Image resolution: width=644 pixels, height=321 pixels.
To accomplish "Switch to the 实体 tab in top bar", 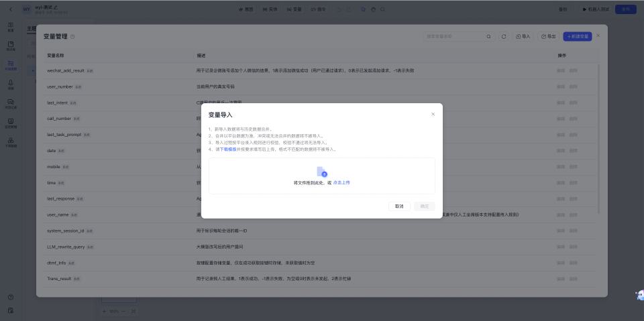I will coord(268,9).
